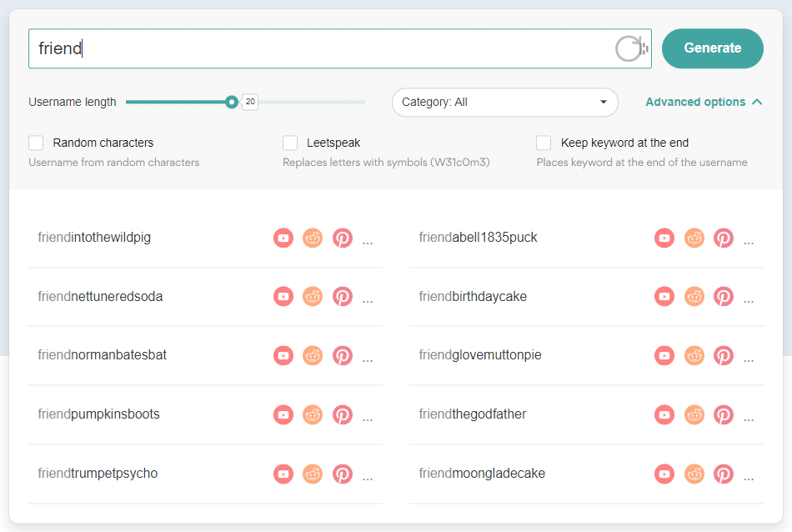
Task: Click Pinterest icon for friendbirthdaycake
Action: coord(724,297)
